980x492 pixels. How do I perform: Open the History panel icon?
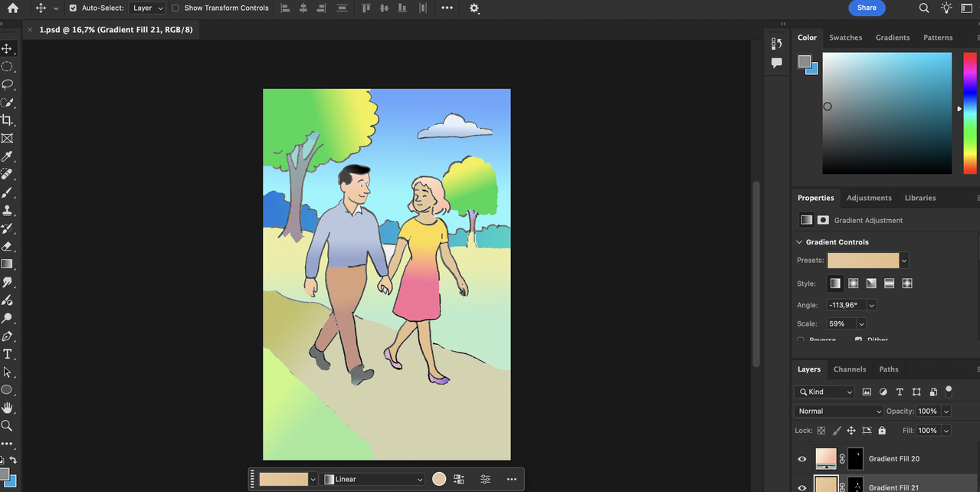(x=776, y=44)
